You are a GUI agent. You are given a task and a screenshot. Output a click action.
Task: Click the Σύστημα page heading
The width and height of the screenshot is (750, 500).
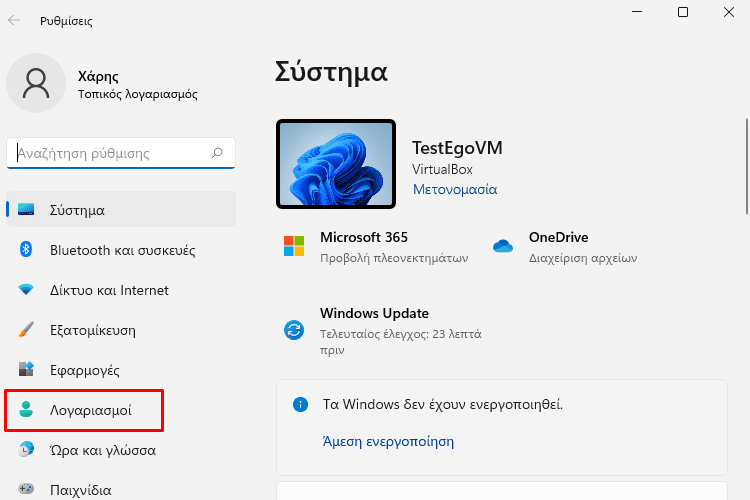331,72
